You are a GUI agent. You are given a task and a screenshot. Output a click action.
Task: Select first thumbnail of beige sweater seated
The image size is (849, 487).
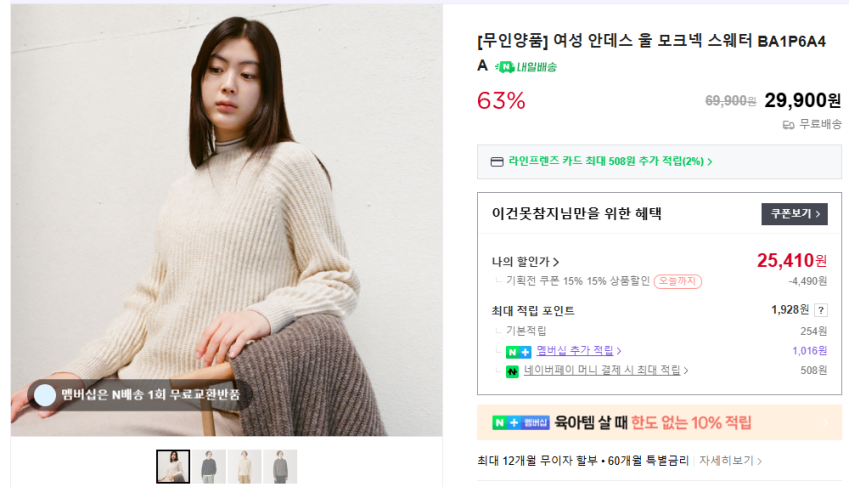coord(173,466)
